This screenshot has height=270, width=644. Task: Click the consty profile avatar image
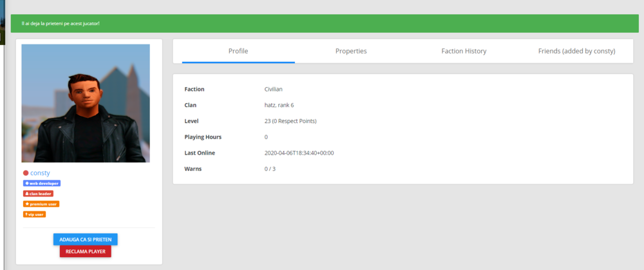coord(86,103)
